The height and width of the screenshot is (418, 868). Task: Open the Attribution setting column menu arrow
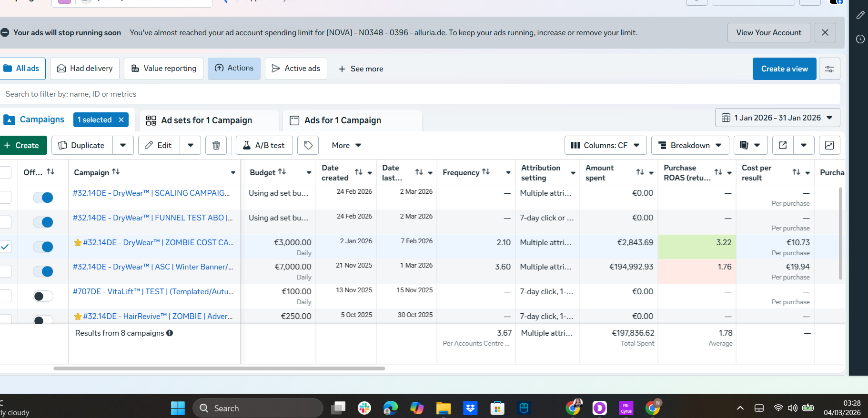(573, 173)
